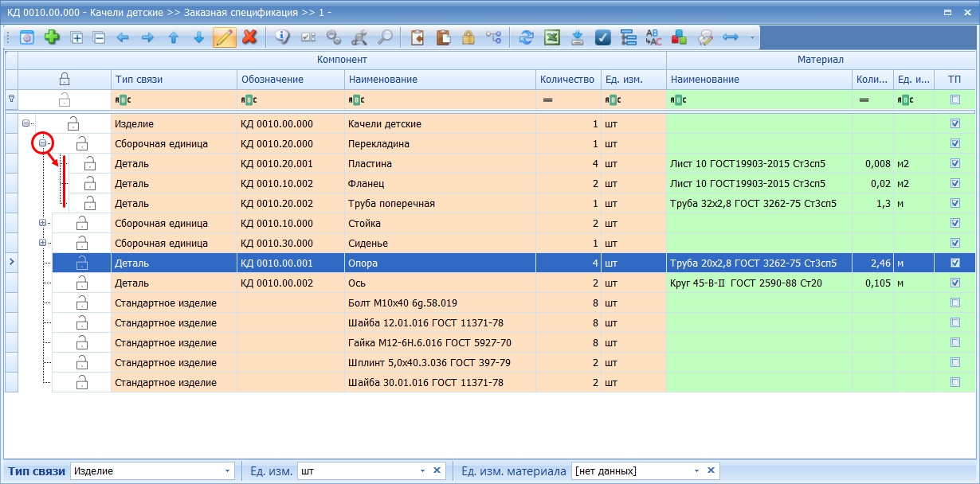Select the Гайка М12-6Н.6.016 ГОСТ 5927-70 cell
The image size is (980, 484).
[x=440, y=343]
